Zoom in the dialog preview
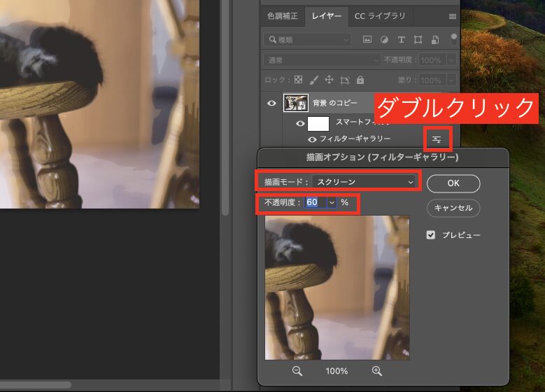 click(x=377, y=371)
